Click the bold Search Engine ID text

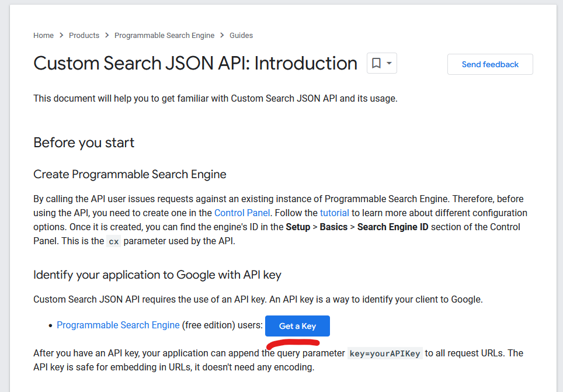coord(392,227)
